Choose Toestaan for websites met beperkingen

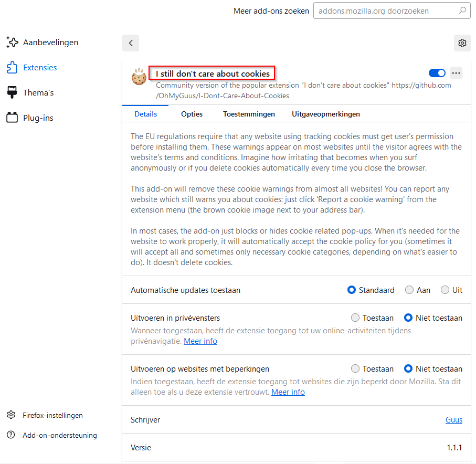(x=355, y=369)
